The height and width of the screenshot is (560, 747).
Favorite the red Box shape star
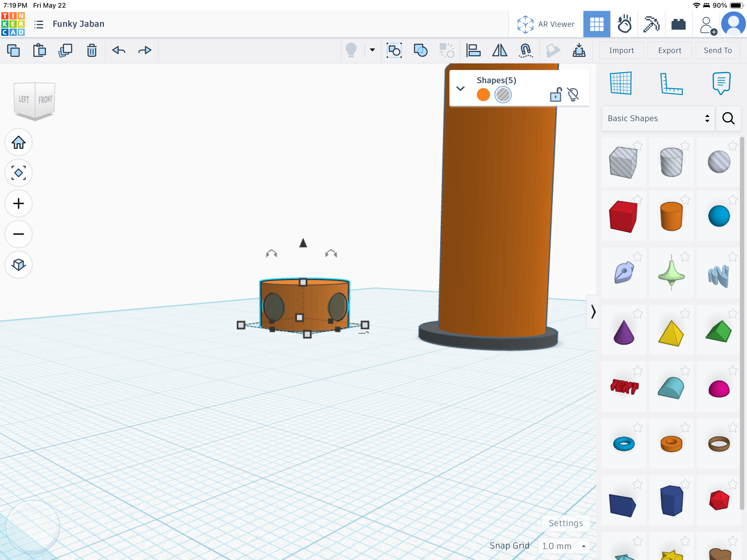637,200
